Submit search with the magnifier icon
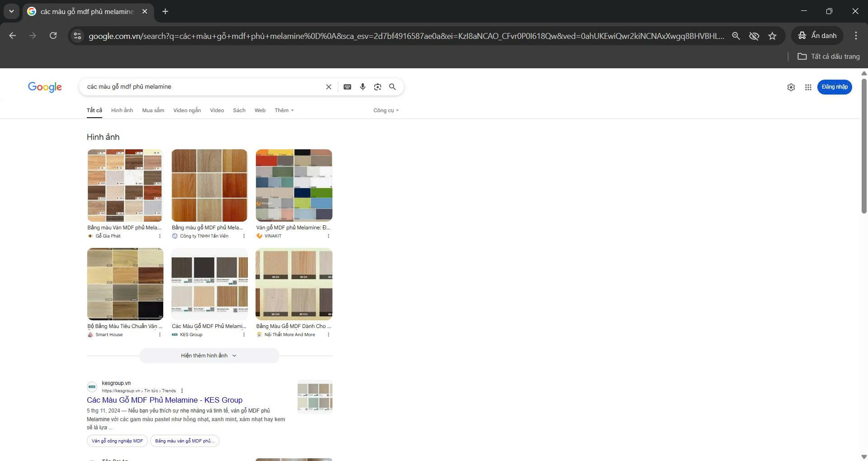Viewport: 868px width, 461px height. (393, 87)
